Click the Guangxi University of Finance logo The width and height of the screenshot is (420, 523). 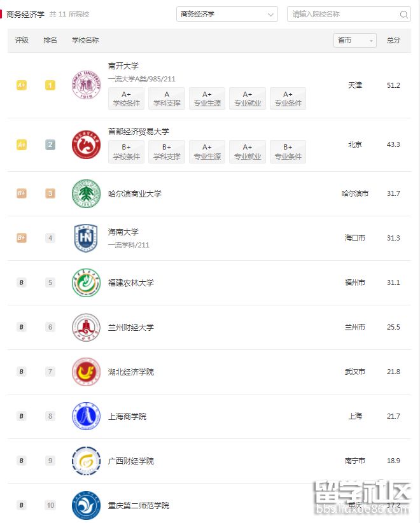pos(86,461)
